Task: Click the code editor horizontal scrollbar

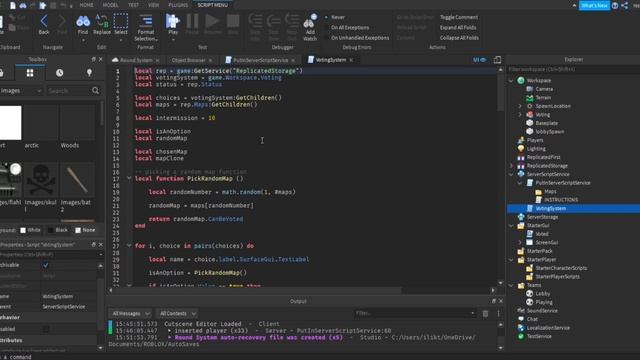Action: pyautogui.click(x=257, y=291)
